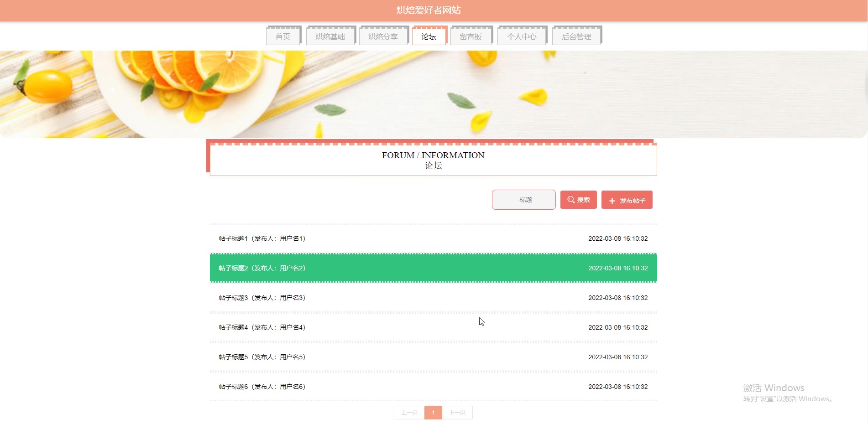868x424 pixels.
Task: Click the timestamp on the 帖子标题4 row
Action: (618, 327)
